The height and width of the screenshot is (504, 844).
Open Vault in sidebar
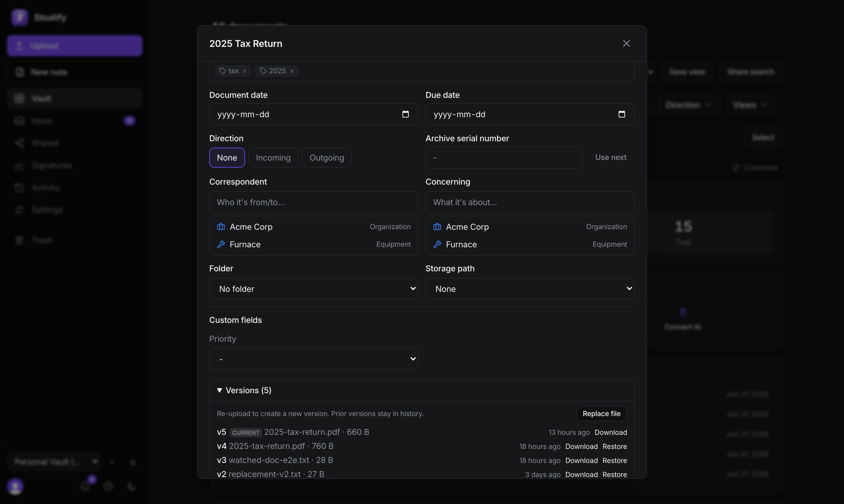tap(74, 98)
